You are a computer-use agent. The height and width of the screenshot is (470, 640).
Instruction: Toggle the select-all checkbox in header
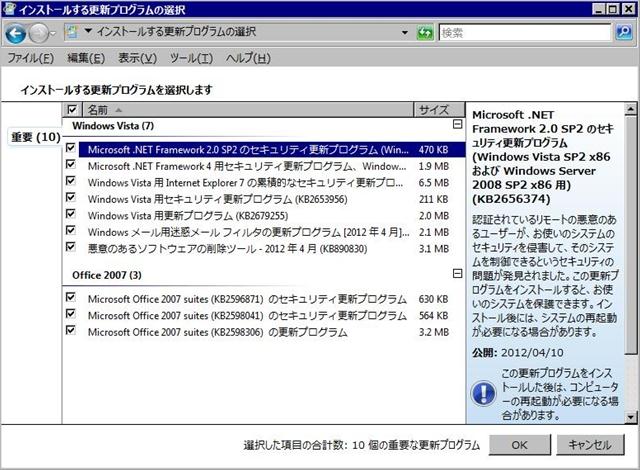(x=72, y=109)
